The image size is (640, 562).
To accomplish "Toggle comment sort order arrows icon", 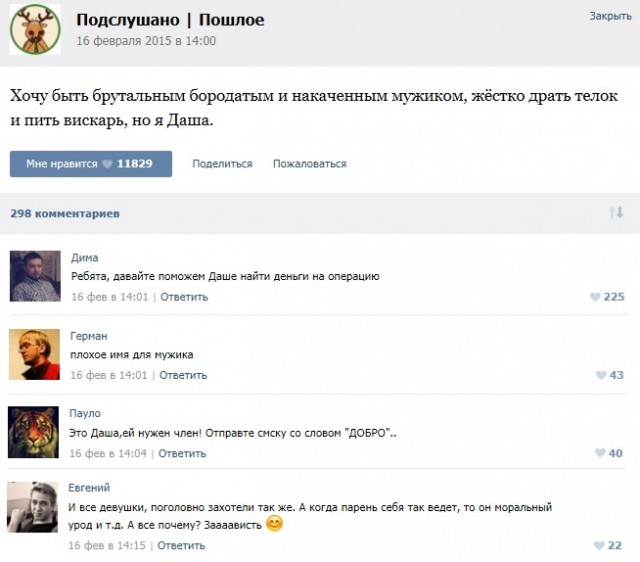I will click(616, 212).
